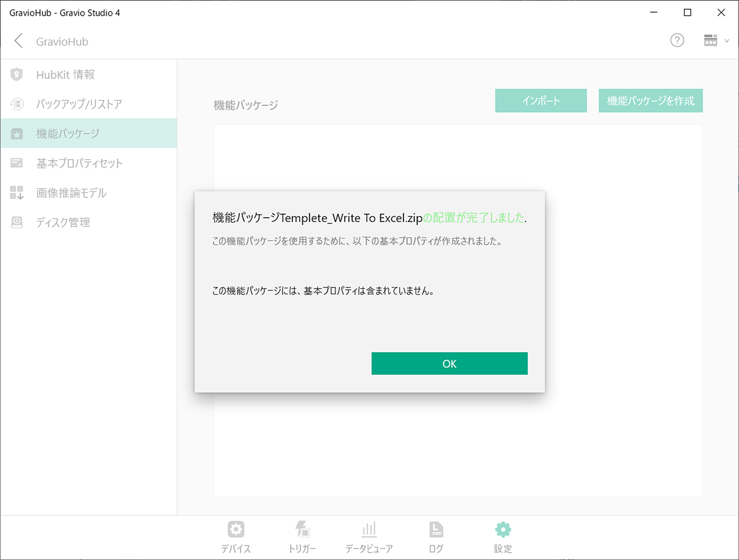Click the インポート button

pos(541,100)
